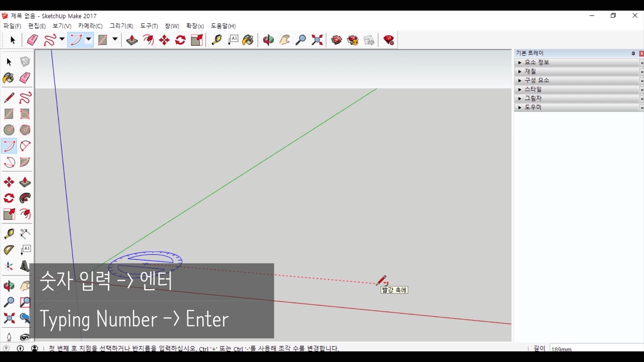Toggle pin on 기본 트레이 panel
This screenshot has height=362, width=644.
(633, 54)
